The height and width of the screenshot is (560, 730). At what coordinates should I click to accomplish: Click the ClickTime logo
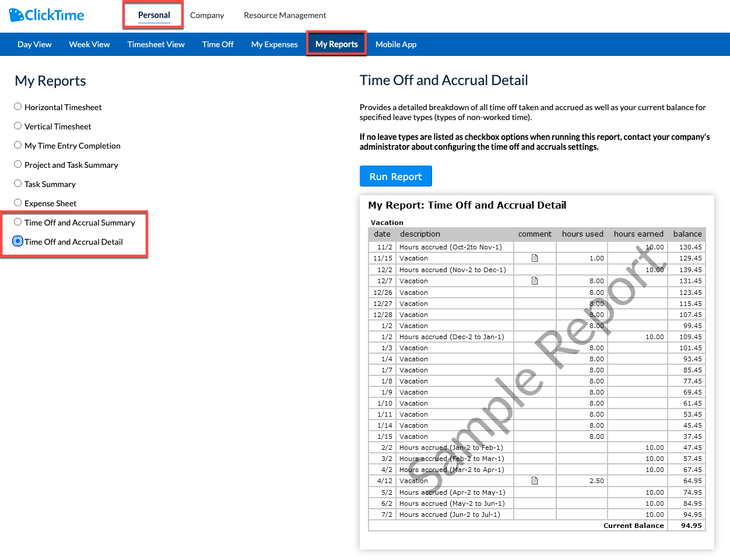47,15
